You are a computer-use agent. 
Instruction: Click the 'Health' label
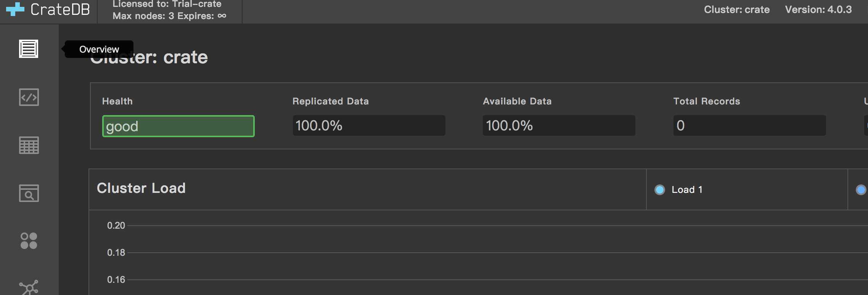pyautogui.click(x=117, y=101)
